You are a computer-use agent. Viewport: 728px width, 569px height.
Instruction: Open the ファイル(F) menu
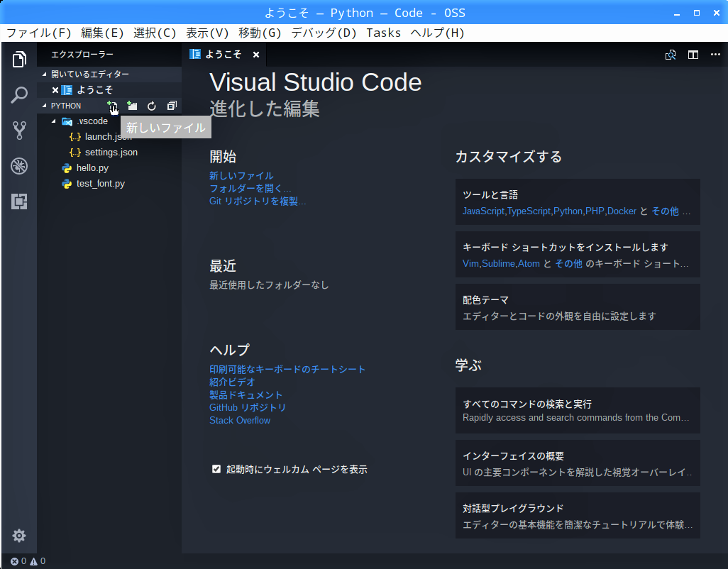click(x=39, y=33)
